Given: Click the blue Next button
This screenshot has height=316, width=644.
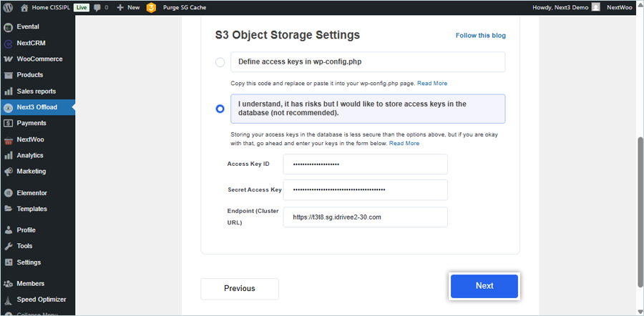Looking at the screenshot, I should (484, 286).
